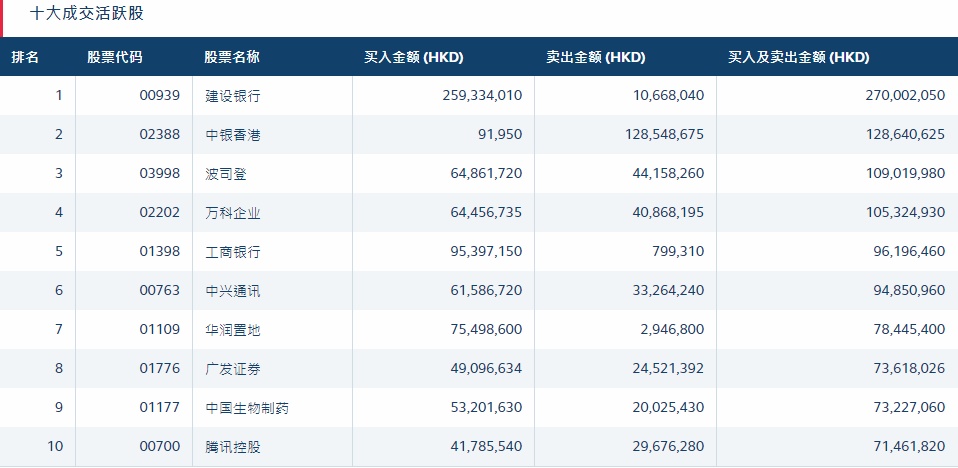Click total amount 105,324,930
This screenshot has width=958, height=468.
[905, 213]
